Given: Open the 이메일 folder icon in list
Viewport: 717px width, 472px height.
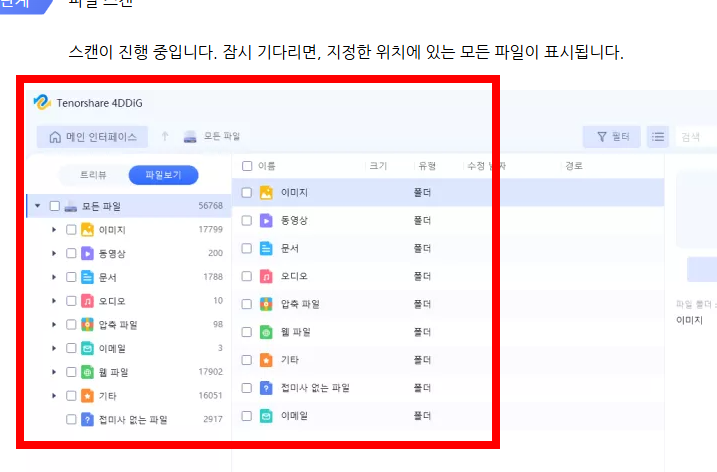Looking at the screenshot, I should coord(266,416).
